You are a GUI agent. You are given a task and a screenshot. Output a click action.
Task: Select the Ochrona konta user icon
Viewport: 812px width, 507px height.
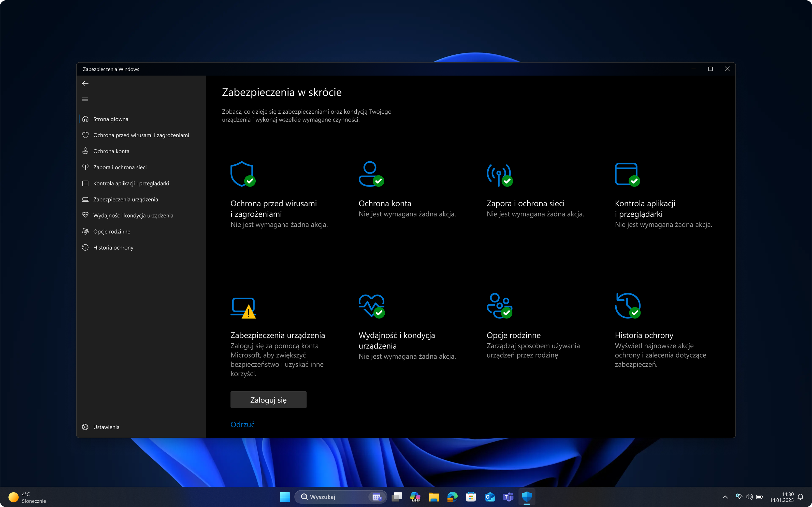tap(370, 174)
